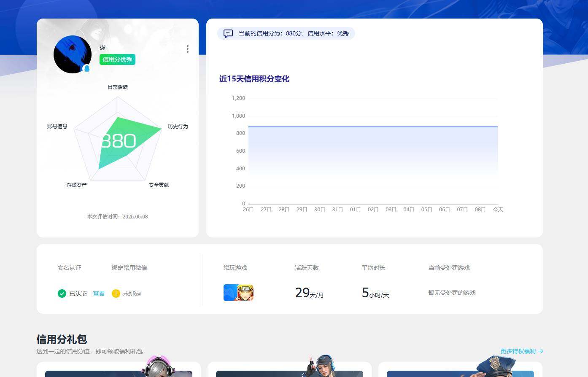
Task: Open the middle gift card with saluting soldier
Action: tap(289, 369)
